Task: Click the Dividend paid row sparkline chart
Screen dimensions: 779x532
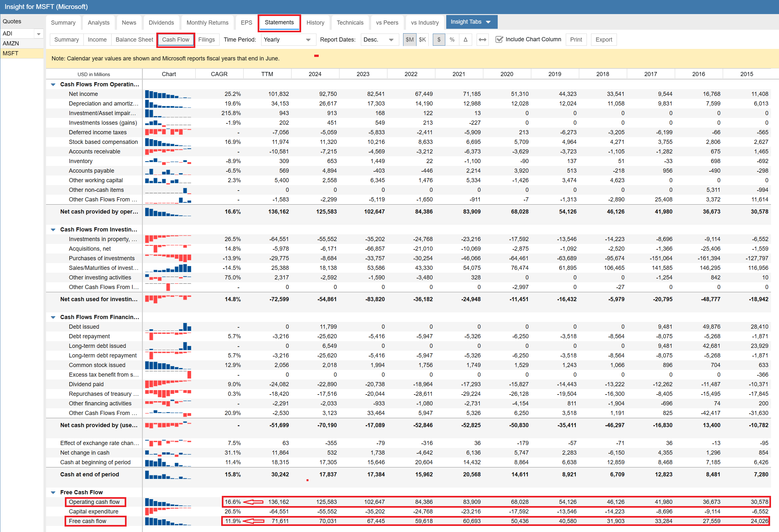Action: click(x=168, y=384)
